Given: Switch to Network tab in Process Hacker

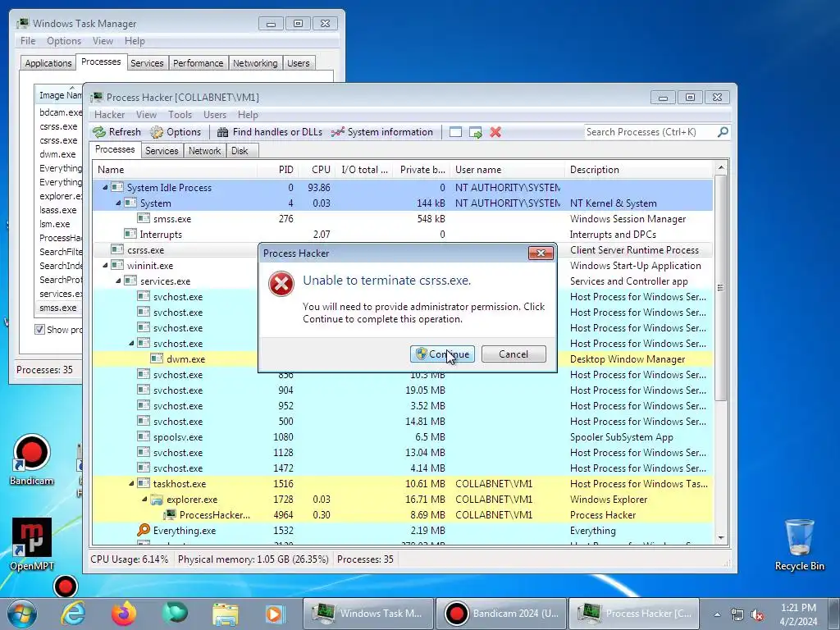Looking at the screenshot, I should tap(204, 151).
